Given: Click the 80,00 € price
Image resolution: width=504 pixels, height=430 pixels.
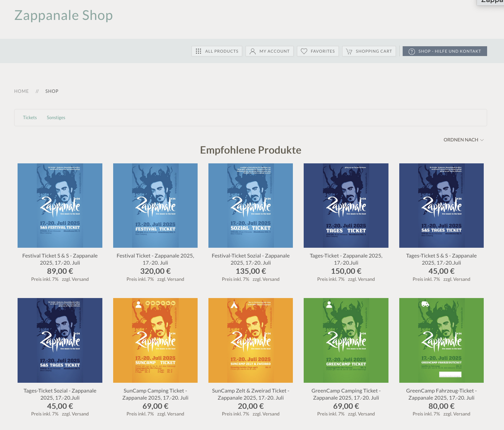Looking at the screenshot, I should click(x=442, y=406).
